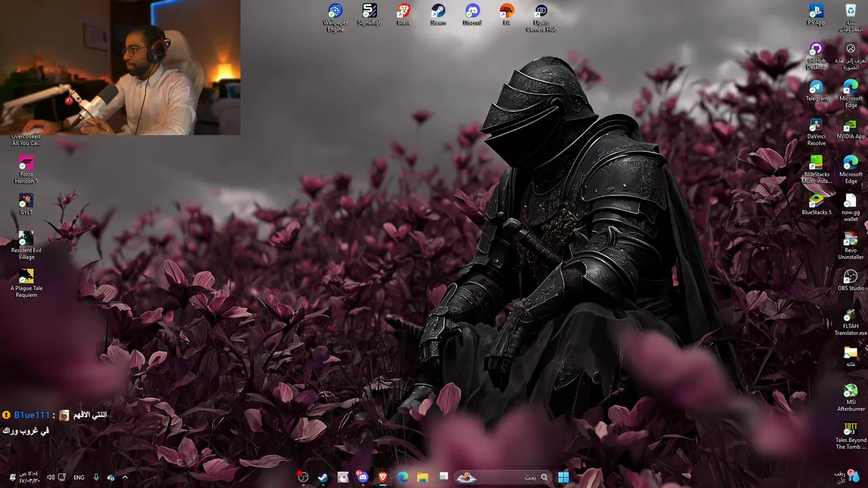Switch to Brave in the taskbar

pos(382,477)
